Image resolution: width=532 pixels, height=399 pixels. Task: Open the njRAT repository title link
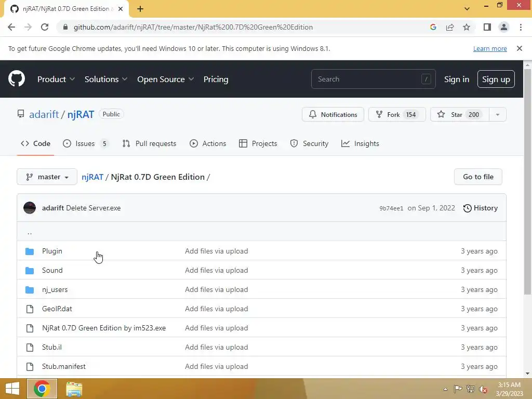pyautogui.click(x=81, y=114)
